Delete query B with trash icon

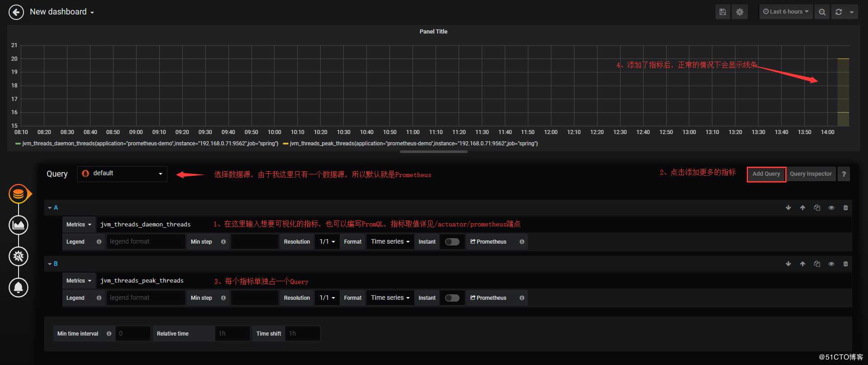(x=845, y=264)
